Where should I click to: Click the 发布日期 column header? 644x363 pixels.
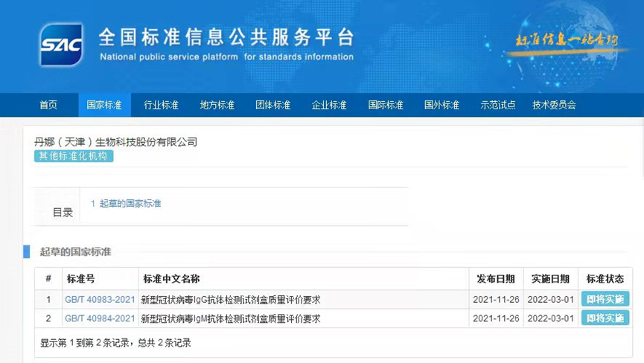[x=495, y=279]
